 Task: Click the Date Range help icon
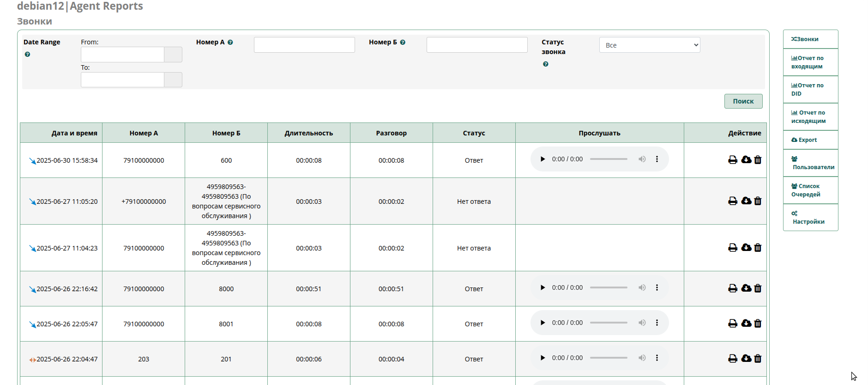pyautogui.click(x=27, y=55)
